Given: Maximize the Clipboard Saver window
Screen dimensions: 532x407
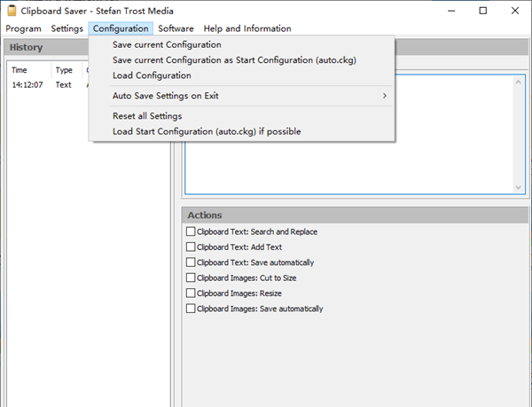Looking at the screenshot, I should (x=483, y=11).
